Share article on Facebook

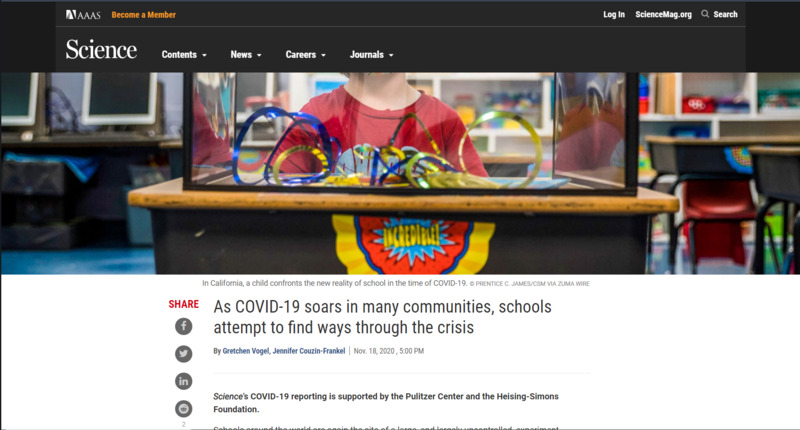point(184,326)
